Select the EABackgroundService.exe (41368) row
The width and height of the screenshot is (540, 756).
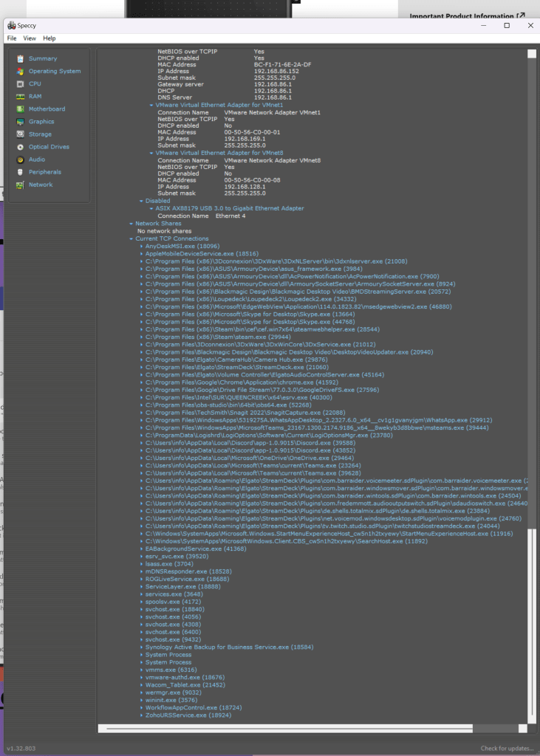pyautogui.click(x=196, y=549)
